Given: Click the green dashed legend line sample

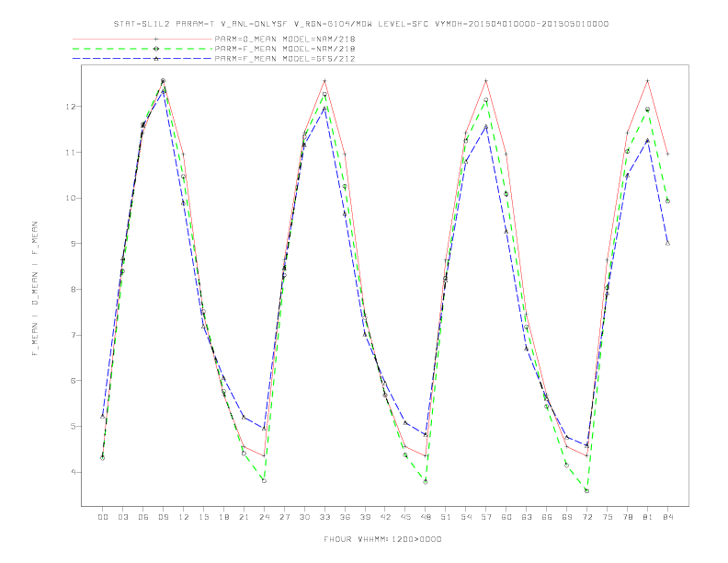Looking at the screenshot, I should point(142,49).
